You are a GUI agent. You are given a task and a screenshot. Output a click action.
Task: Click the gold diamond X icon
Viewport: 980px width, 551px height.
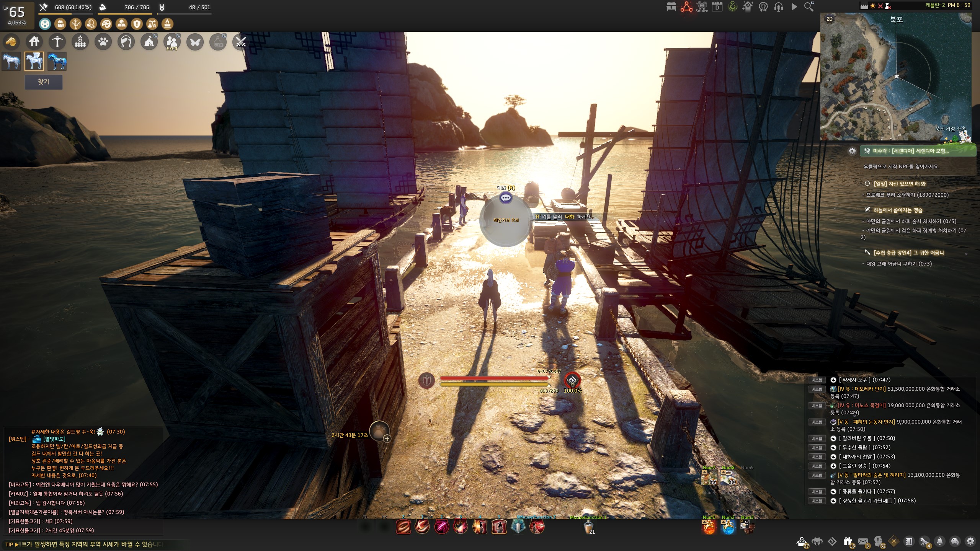(894, 541)
